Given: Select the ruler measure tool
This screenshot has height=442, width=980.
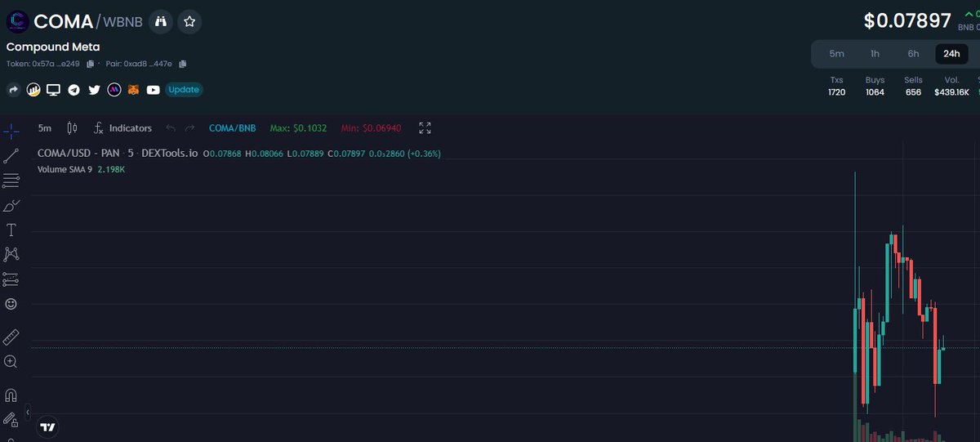Looking at the screenshot, I should coord(11,337).
